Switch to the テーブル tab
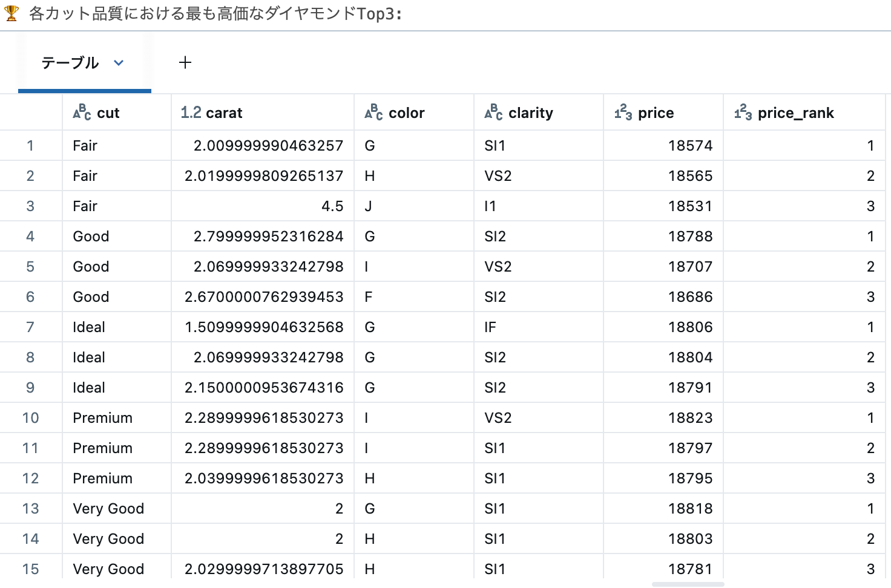 tap(70, 63)
